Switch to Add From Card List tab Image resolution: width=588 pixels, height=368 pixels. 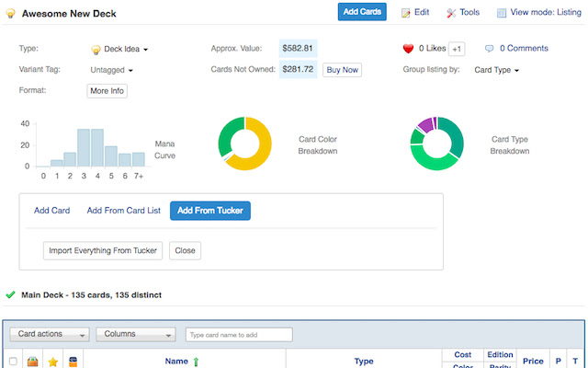(124, 211)
